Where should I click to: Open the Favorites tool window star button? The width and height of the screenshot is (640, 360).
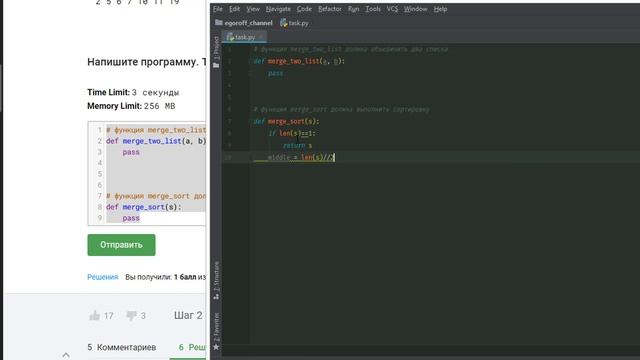click(216, 347)
